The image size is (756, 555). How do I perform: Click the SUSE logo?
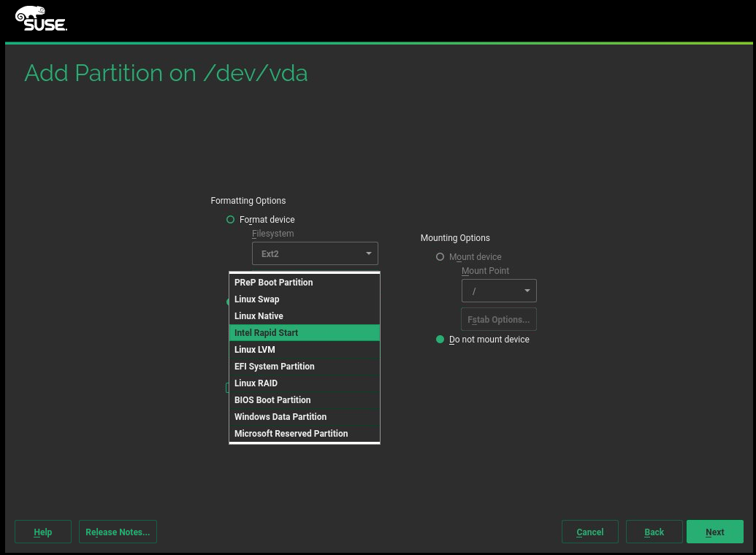coord(41,19)
